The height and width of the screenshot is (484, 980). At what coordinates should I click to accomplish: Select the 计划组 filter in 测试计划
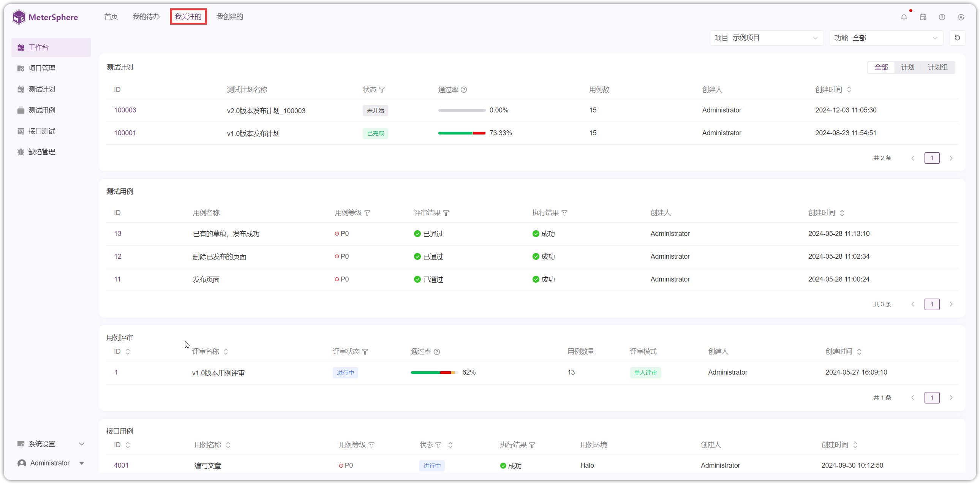[937, 67]
